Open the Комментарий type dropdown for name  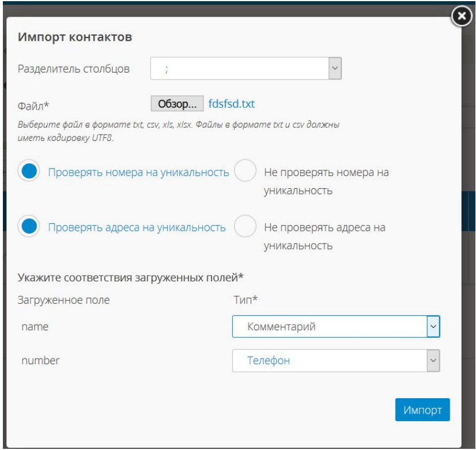[329, 327]
